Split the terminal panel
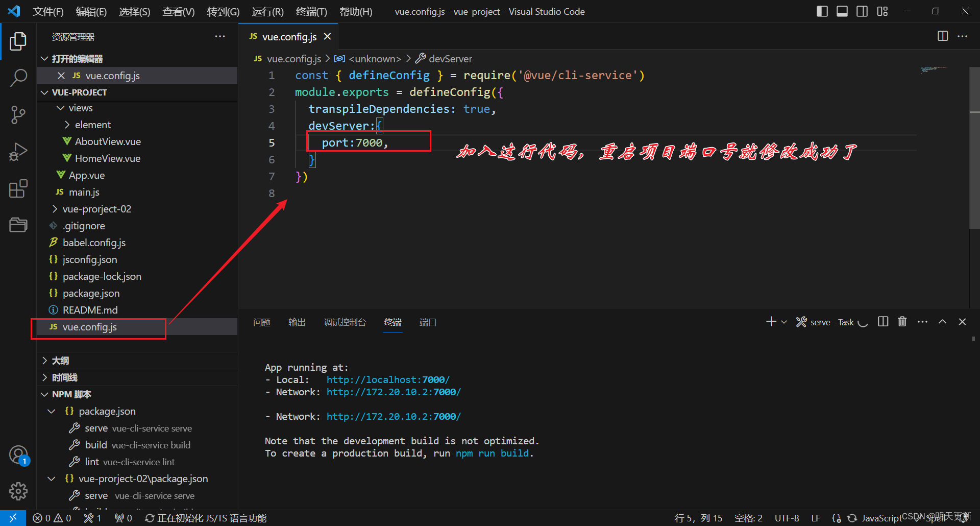This screenshot has height=526, width=980. tap(883, 322)
